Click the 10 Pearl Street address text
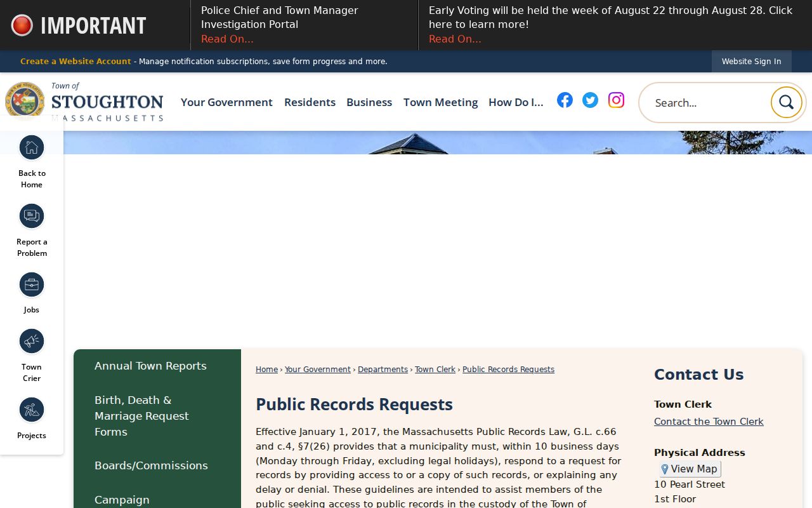The height and width of the screenshot is (508, 812). [x=690, y=485]
